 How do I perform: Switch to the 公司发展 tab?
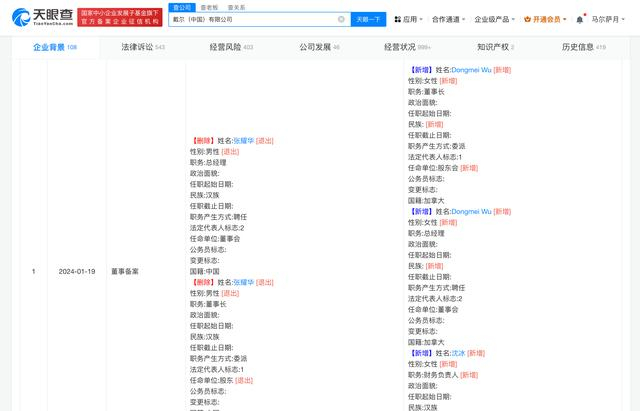(x=320, y=47)
